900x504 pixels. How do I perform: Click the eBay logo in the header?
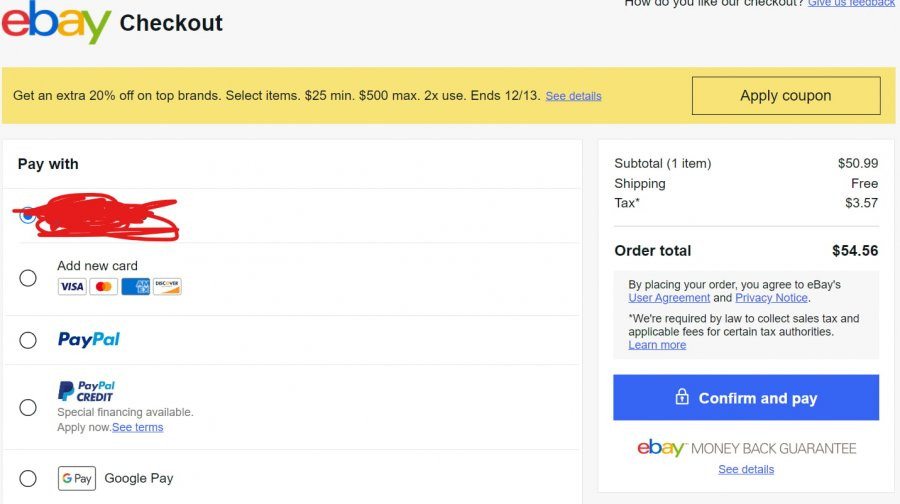point(56,22)
